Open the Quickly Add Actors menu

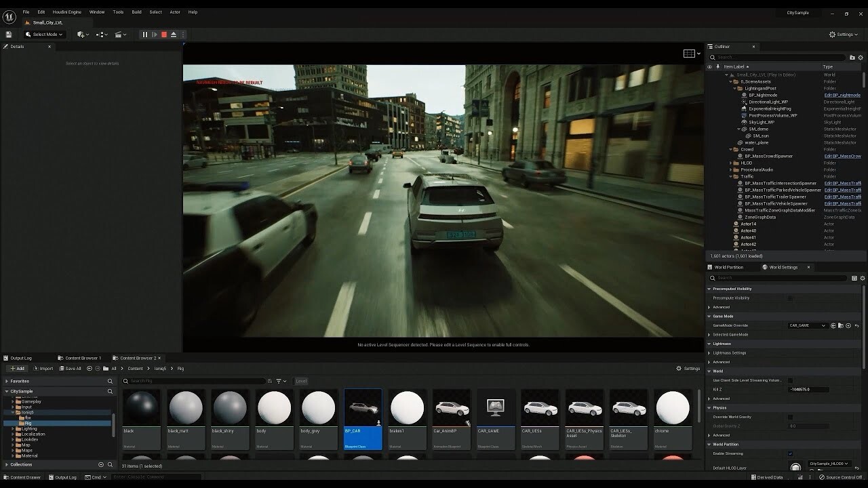(x=81, y=34)
